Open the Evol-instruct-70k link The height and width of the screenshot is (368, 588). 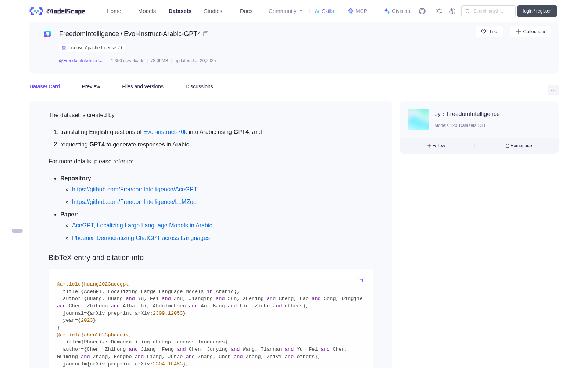(x=165, y=132)
